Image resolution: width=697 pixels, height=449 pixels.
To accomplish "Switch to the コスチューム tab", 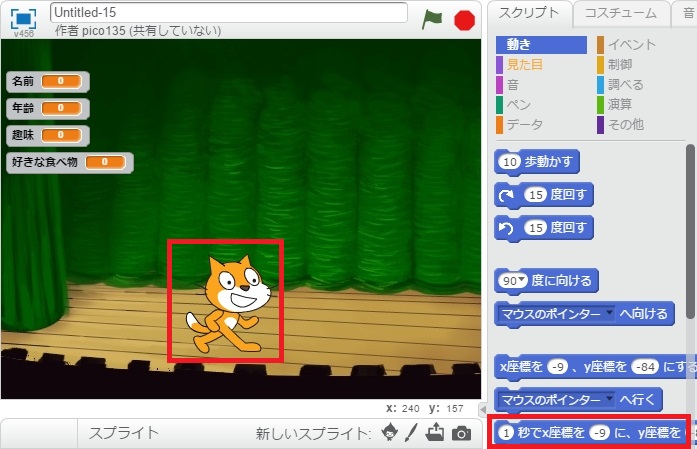I will click(x=621, y=13).
